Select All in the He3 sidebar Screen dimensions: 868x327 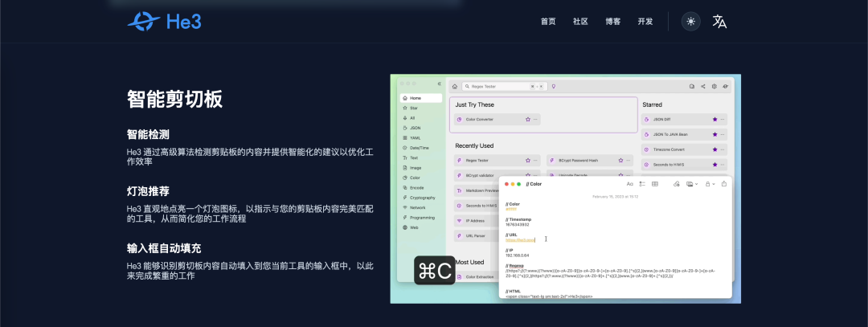tap(420, 118)
